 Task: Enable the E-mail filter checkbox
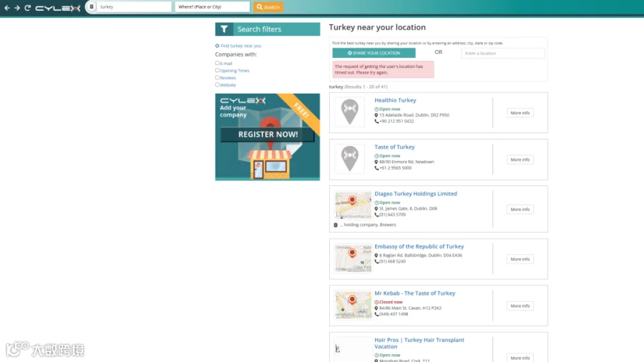tap(218, 63)
